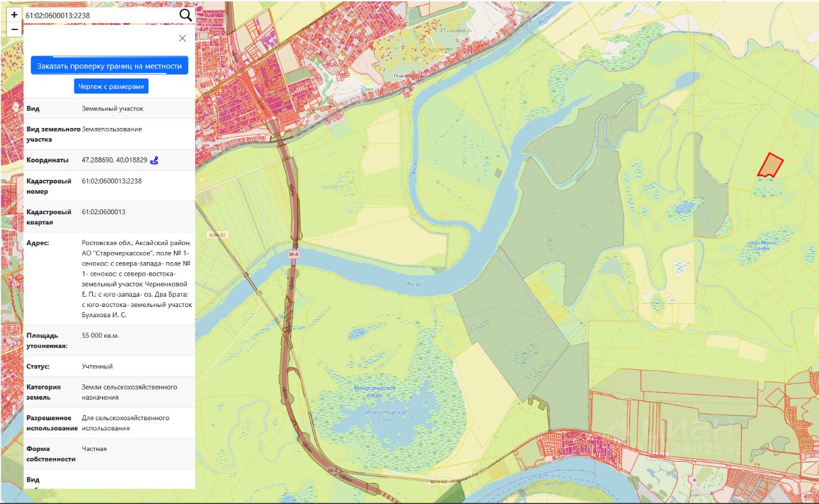Screen dimensions: 819x504
Task: Click the address text starting «Ростовская обл.»
Action: [x=137, y=279]
